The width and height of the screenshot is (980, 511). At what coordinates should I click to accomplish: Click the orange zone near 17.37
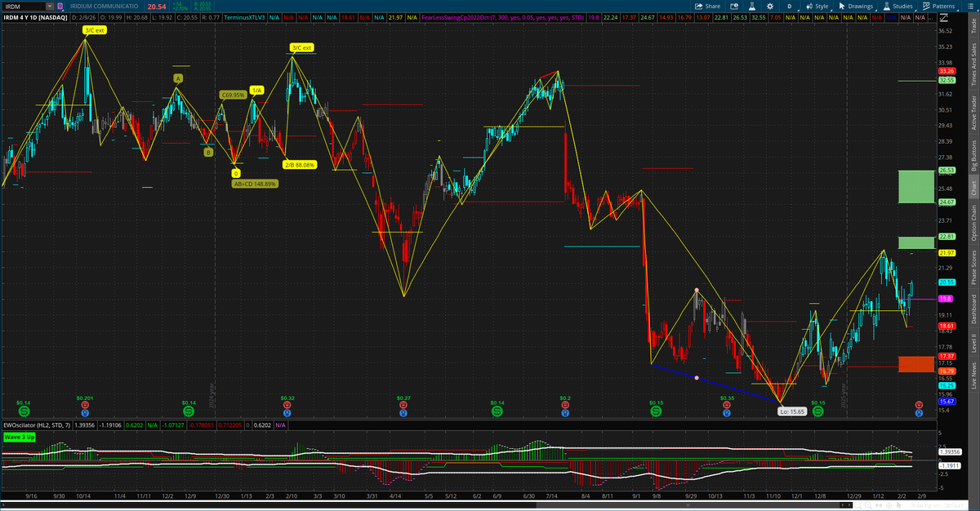point(915,364)
